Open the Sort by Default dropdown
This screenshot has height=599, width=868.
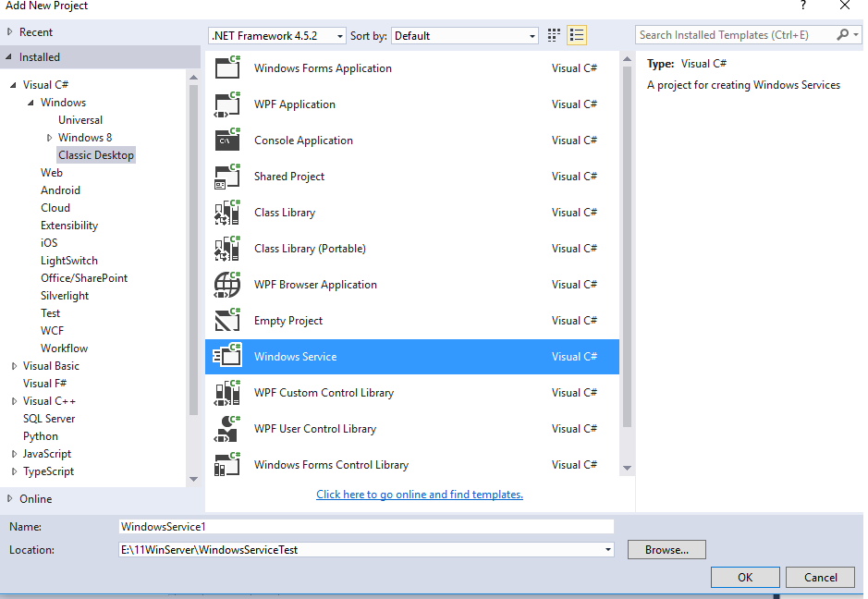(464, 36)
